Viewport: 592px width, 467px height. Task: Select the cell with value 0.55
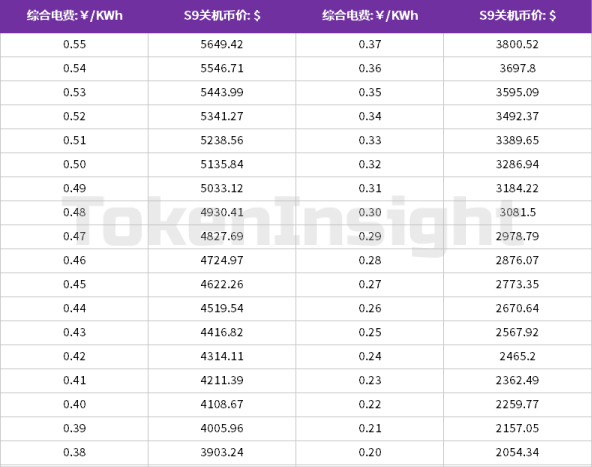[x=74, y=45]
